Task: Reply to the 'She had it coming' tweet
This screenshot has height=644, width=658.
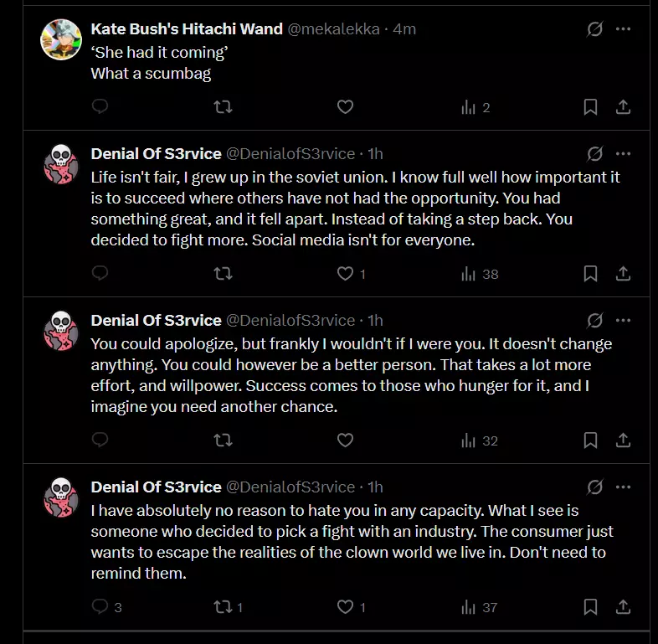Action: pos(100,106)
